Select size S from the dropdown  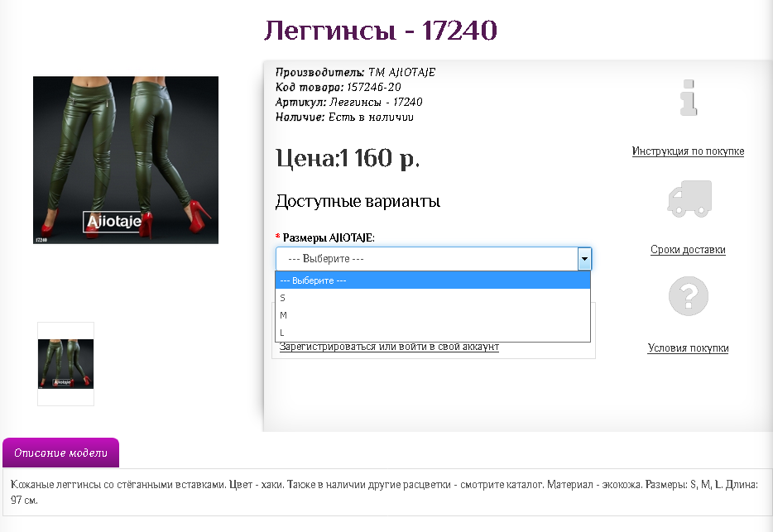pos(331,298)
